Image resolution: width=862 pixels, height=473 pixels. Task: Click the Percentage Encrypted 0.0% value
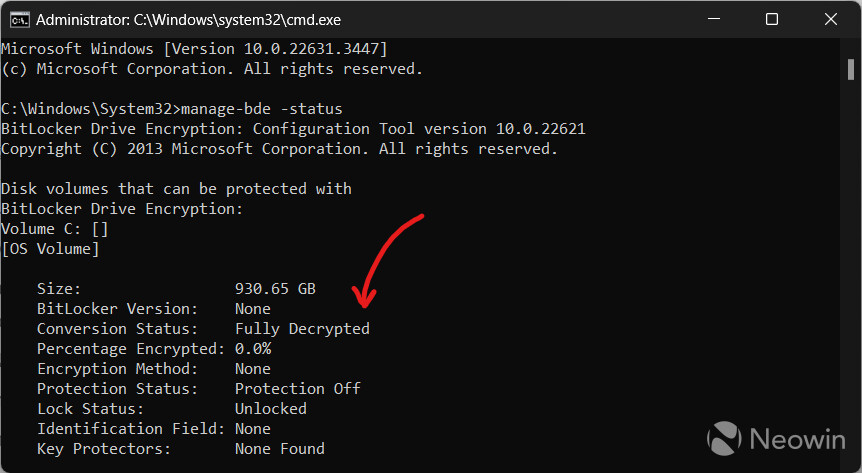coord(253,349)
